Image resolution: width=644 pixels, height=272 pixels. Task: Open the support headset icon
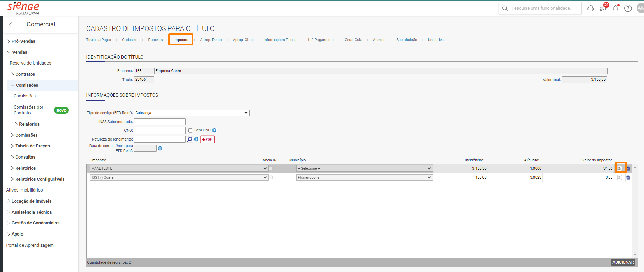pos(591,8)
